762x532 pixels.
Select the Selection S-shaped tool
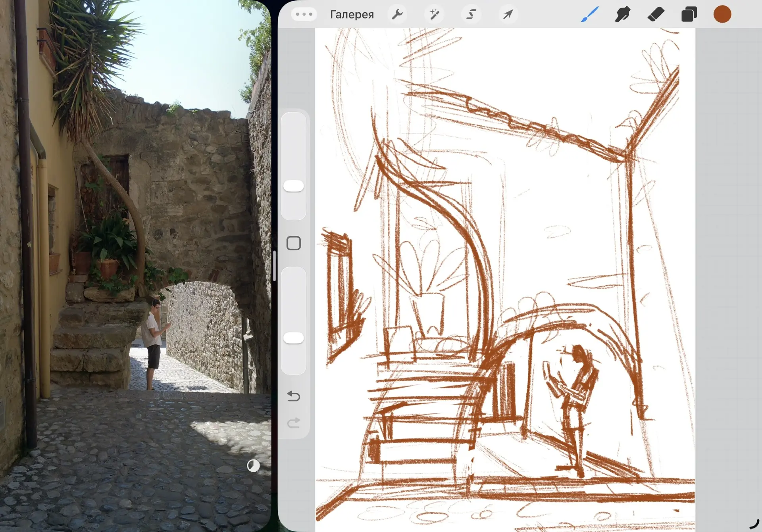click(471, 15)
